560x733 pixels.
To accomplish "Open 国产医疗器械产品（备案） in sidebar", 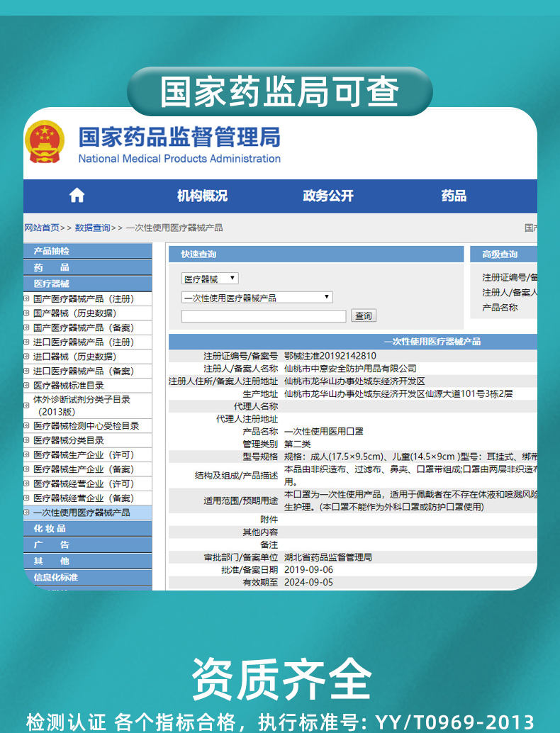I will click(84, 328).
